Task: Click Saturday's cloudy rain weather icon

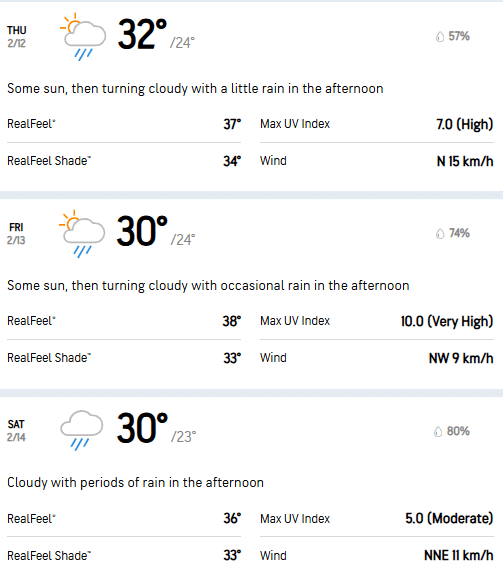Action: tap(82, 430)
